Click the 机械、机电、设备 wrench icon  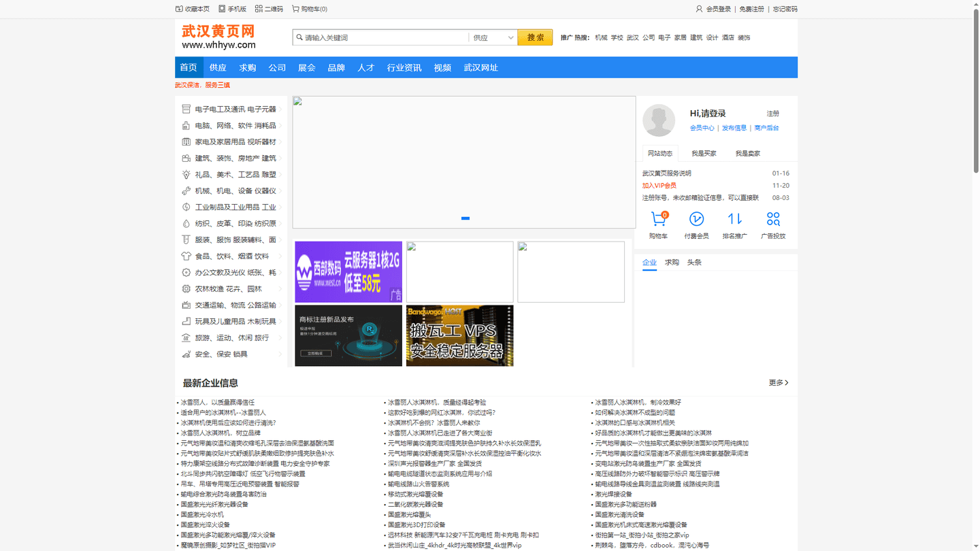[186, 190]
